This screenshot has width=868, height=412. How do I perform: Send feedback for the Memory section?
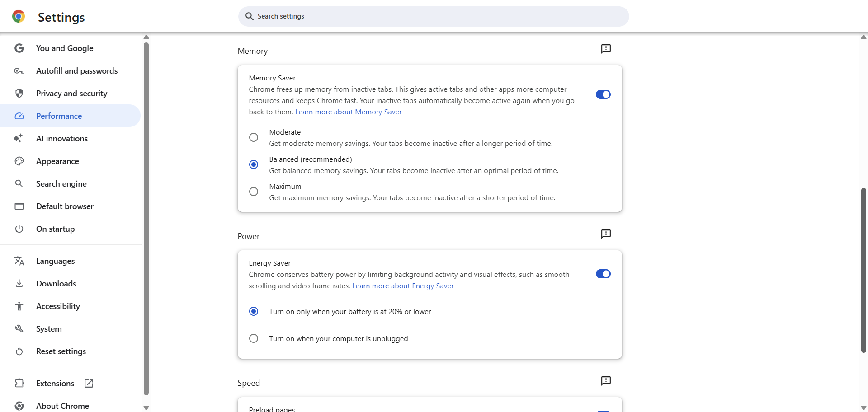click(606, 49)
